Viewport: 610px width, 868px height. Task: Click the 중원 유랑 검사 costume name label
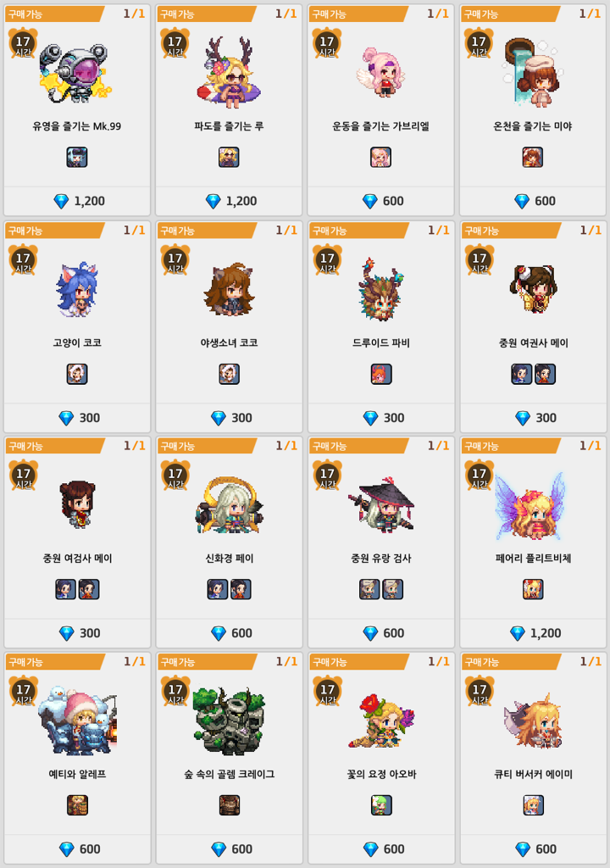tap(381, 559)
